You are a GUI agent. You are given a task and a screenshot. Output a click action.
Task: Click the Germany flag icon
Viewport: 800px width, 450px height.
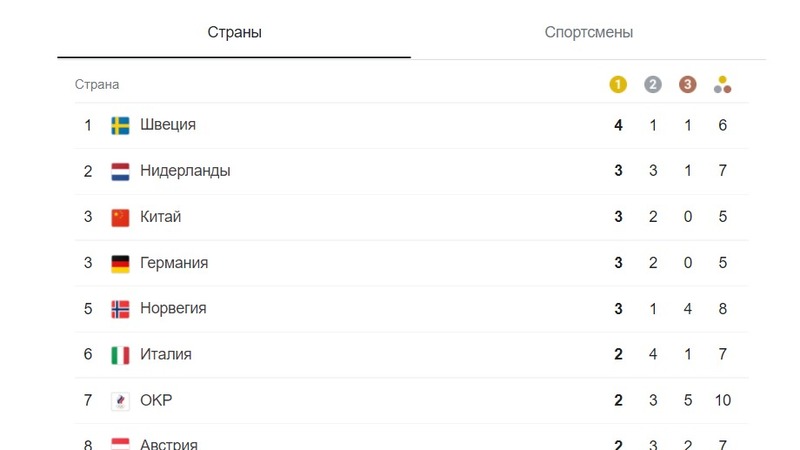120,263
